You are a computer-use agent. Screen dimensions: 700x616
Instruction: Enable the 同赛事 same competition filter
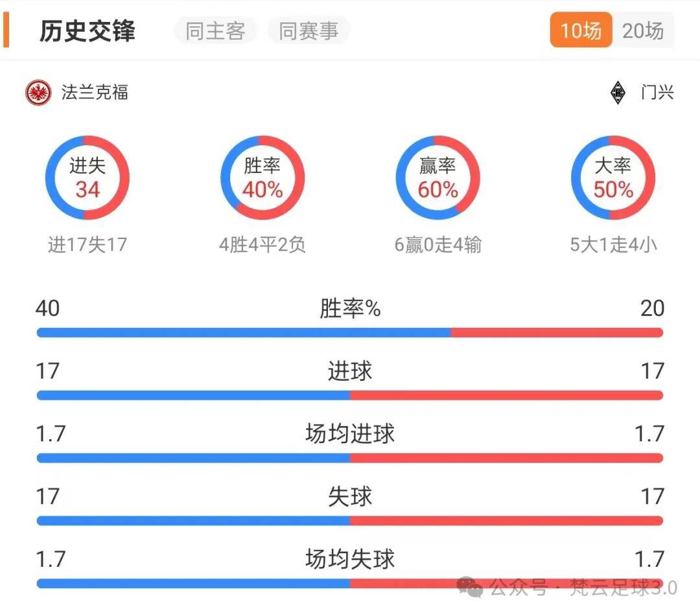309,30
